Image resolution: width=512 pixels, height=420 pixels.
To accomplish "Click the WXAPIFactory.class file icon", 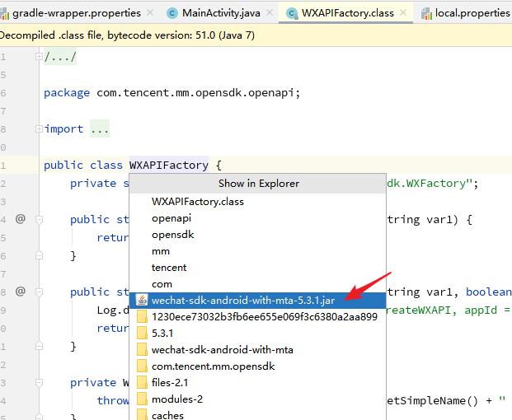I will tap(292, 13).
